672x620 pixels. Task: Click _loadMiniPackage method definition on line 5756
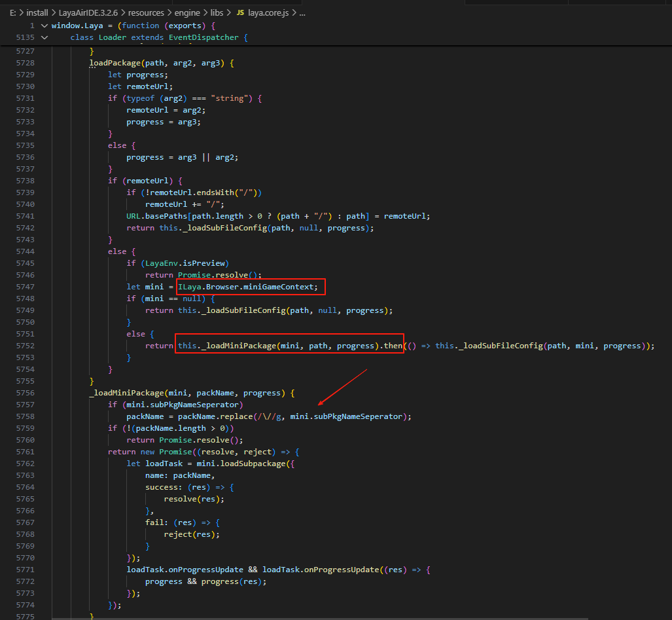(126, 393)
